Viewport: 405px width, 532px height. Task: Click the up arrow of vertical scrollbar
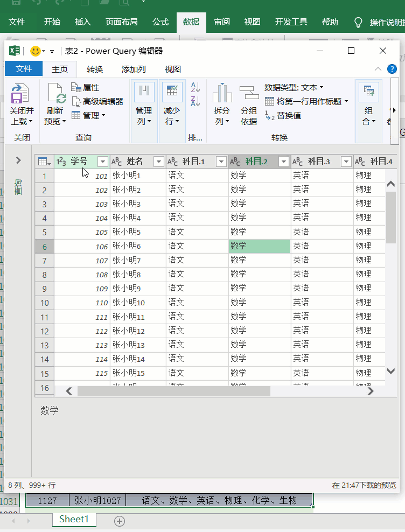pyautogui.click(x=391, y=184)
